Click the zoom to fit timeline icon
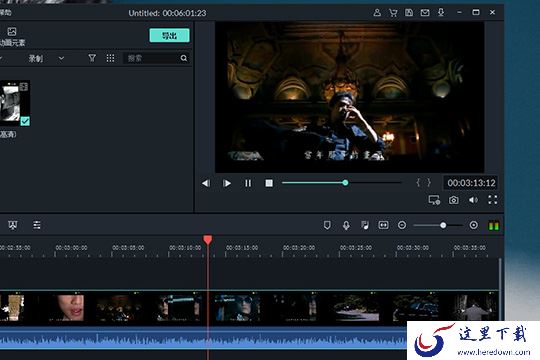 coord(383,225)
